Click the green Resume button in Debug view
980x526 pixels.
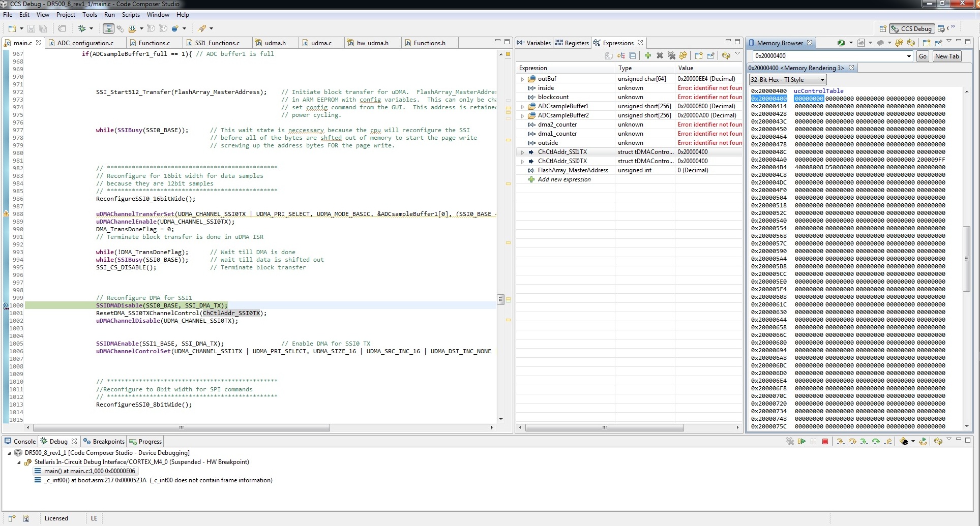[x=801, y=442]
